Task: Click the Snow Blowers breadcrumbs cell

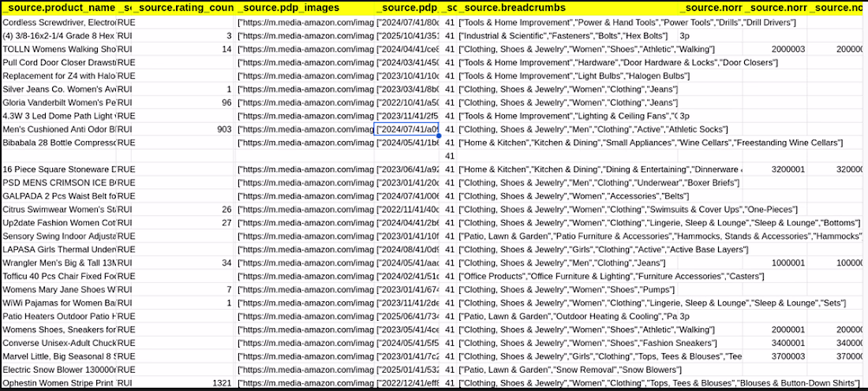Action: point(570,370)
